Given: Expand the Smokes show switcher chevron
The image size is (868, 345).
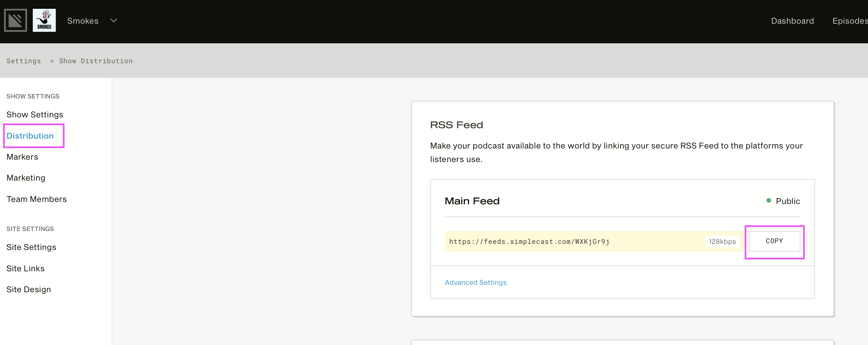Looking at the screenshot, I should [114, 21].
